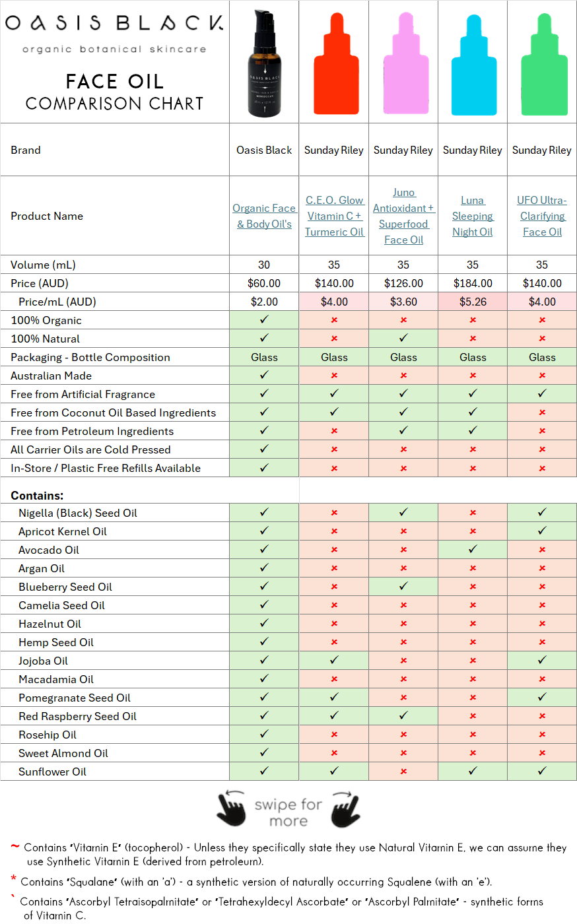Click the 'Australian Made' row label
The width and height of the screenshot is (577, 924).
(x=51, y=376)
